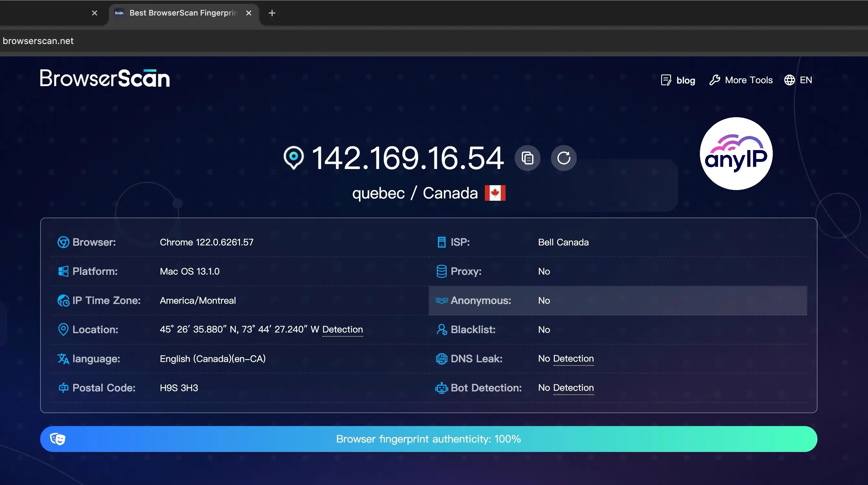The height and width of the screenshot is (485, 868).
Task: Select the IP address 142.169.16.54
Action: coord(408,158)
